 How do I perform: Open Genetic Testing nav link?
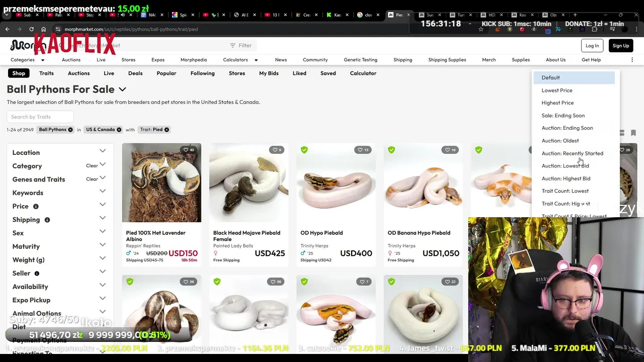[x=360, y=60]
